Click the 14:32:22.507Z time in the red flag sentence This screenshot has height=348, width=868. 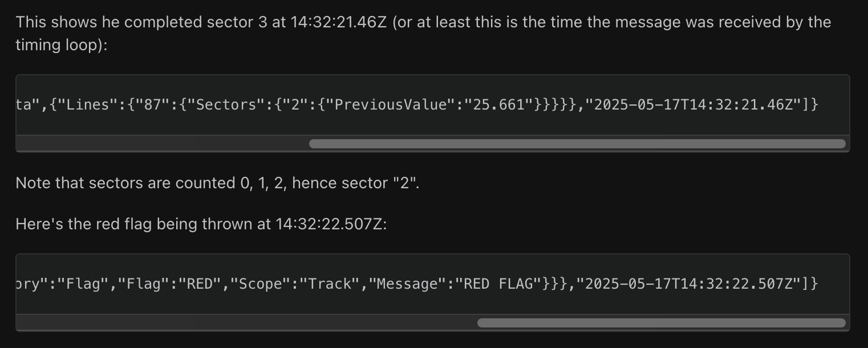click(331, 224)
